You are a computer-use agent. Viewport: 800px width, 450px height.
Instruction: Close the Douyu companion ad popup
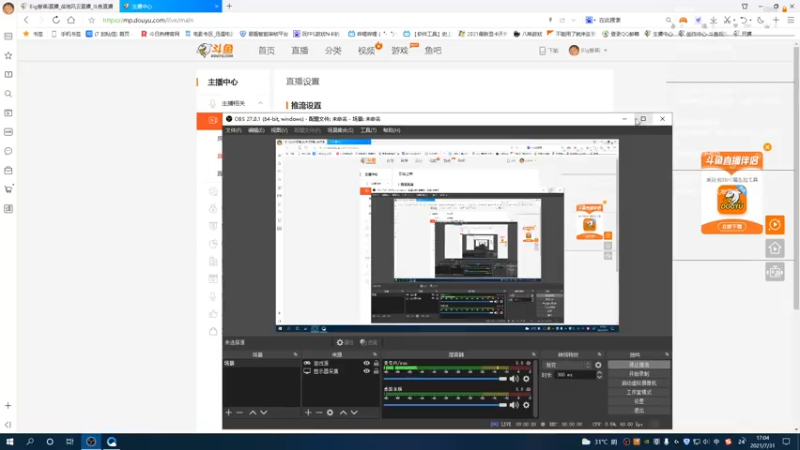click(x=767, y=147)
